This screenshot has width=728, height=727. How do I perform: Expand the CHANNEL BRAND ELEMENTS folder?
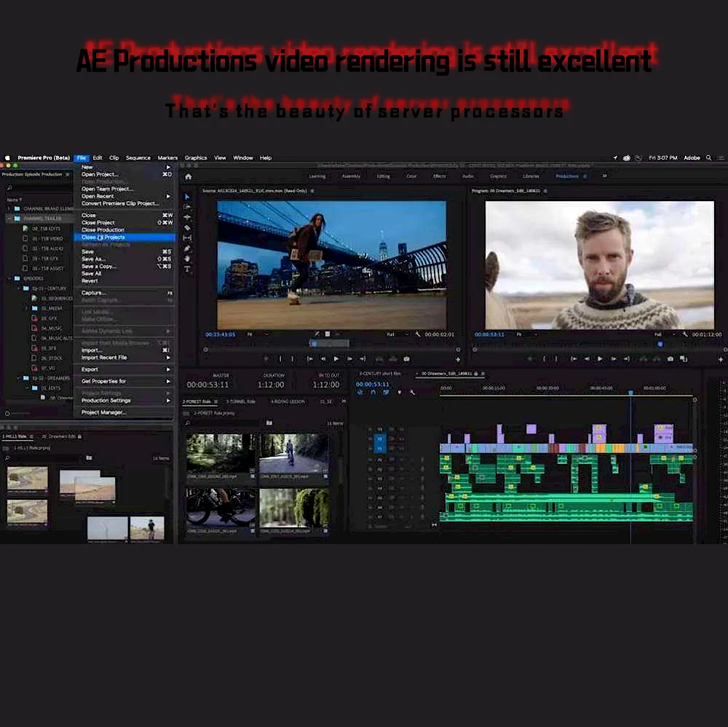coord(9,208)
